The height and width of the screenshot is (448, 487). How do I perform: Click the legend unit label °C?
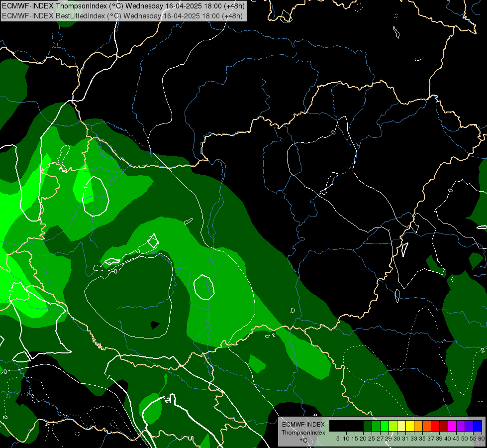[x=303, y=441]
